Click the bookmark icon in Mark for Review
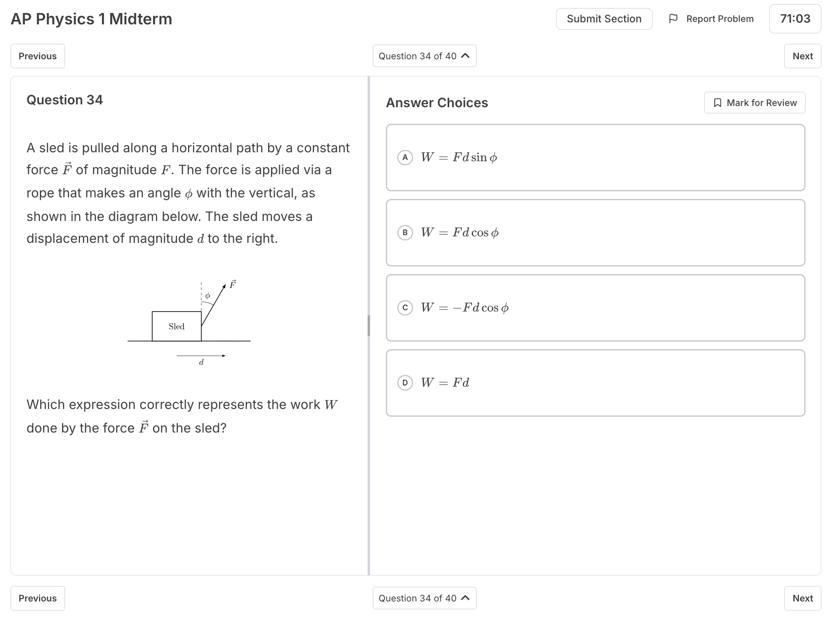The width and height of the screenshot is (840, 623). click(718, 103)
